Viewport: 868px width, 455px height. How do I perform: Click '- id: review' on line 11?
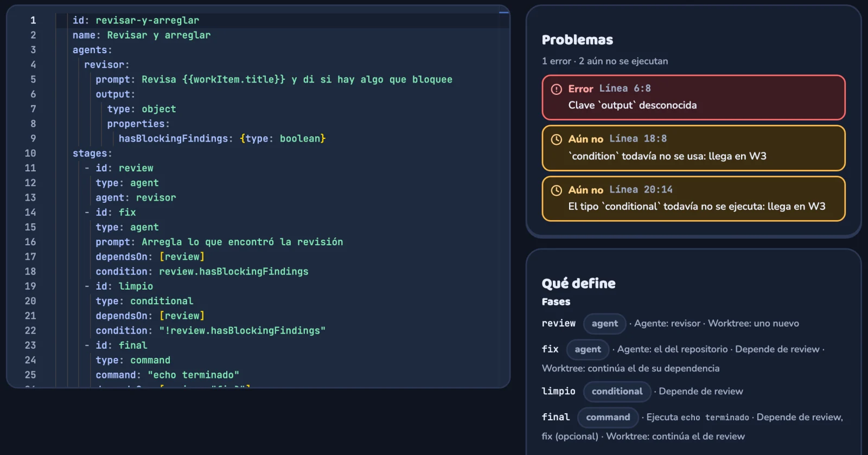119,168
